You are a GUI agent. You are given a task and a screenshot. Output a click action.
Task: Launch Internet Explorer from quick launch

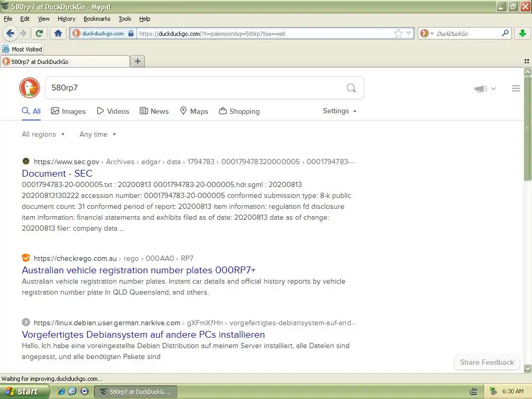61,391
